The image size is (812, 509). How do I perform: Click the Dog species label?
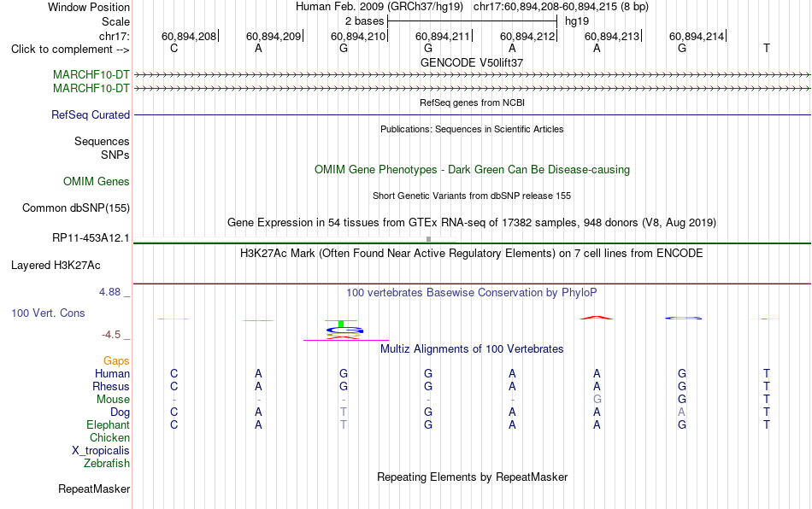[x=121, y=412]
